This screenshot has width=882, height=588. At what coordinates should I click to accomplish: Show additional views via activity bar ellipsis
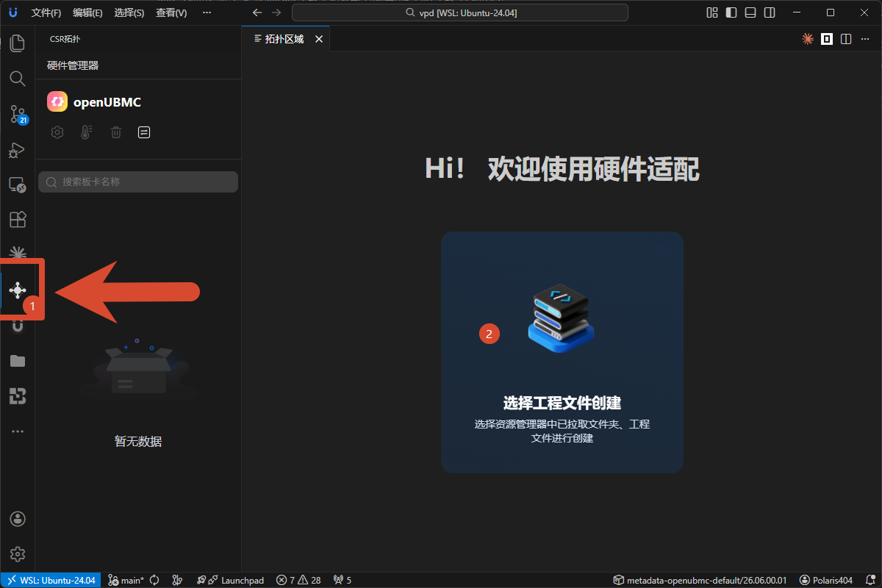coord(17,431)
